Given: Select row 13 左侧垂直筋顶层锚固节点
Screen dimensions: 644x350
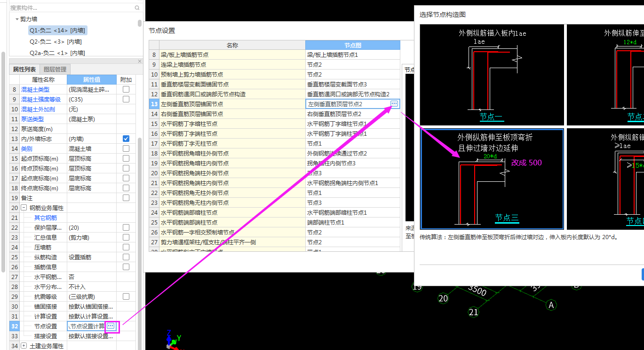Looking at the screenshot, I should click(232, 104).
